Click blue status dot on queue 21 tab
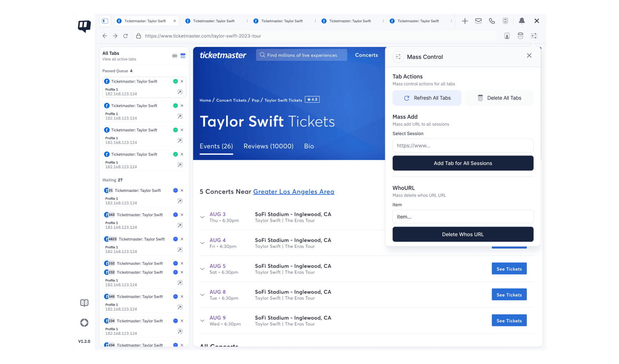 click(176, 190)
